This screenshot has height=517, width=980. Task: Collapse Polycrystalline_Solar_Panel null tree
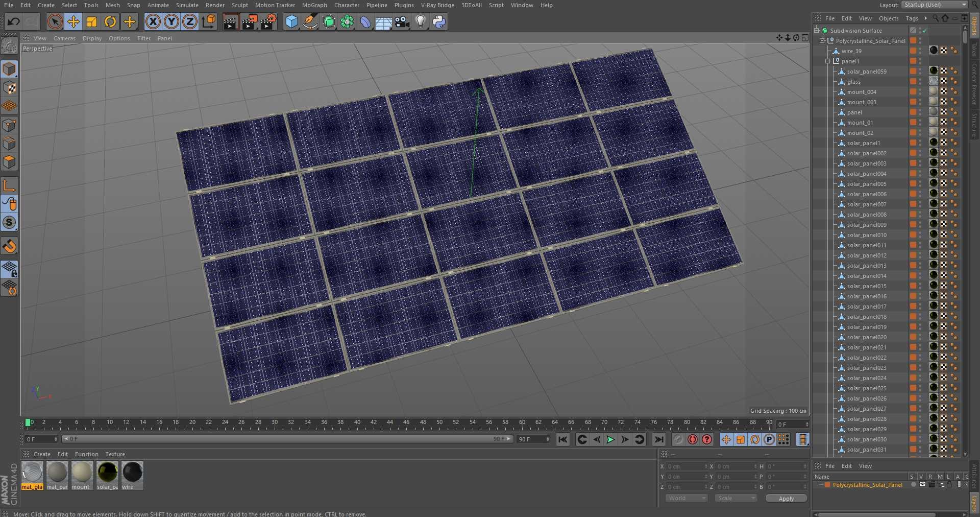coord(822,41)
